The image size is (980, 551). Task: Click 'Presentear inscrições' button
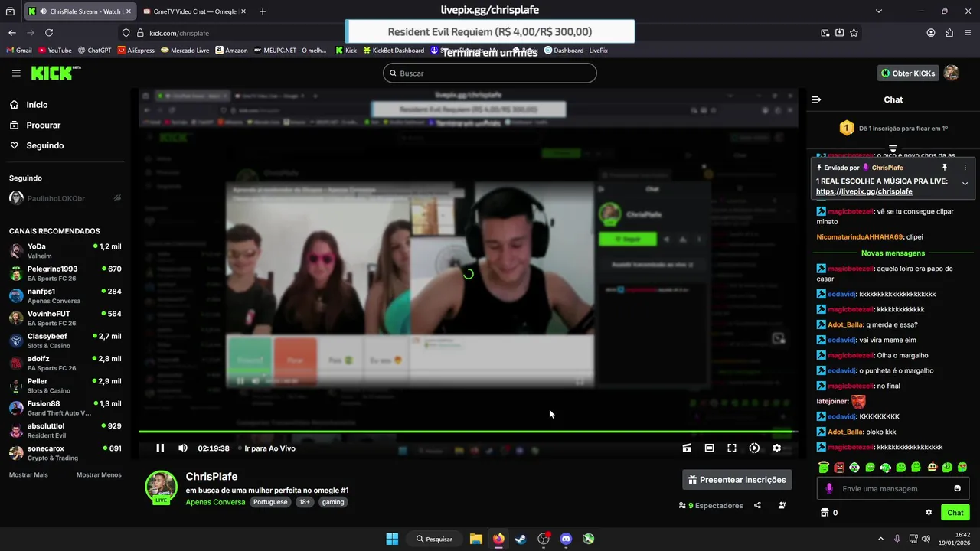click(x=737, y=480)
